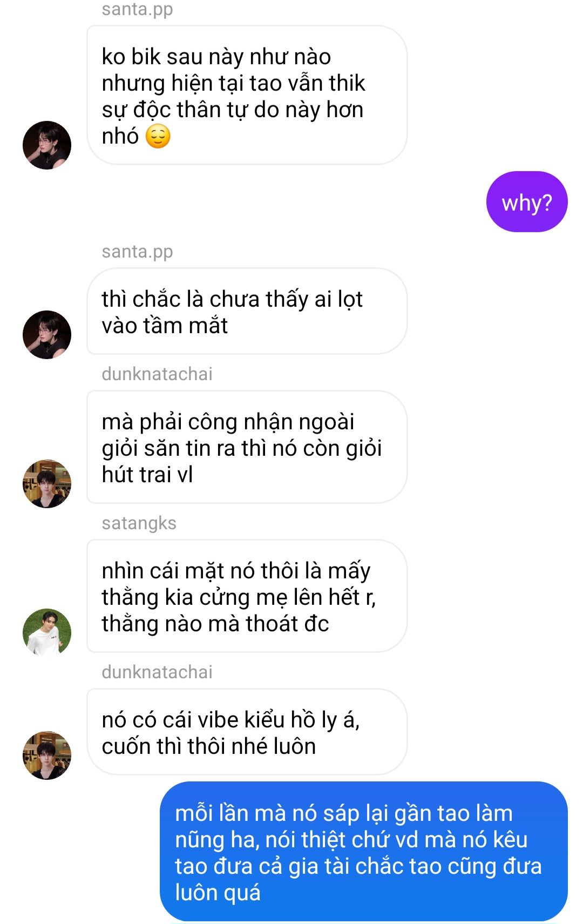The width and height of the screenshot is (583, 924).
Task: Click the satangks sender name
Action: click(x=139, y=523)
